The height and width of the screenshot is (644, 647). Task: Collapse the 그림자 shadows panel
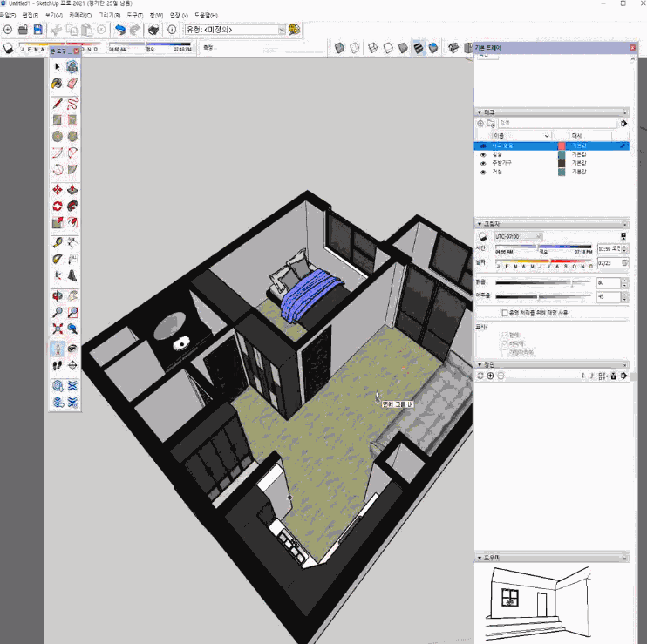pos(480,224)
